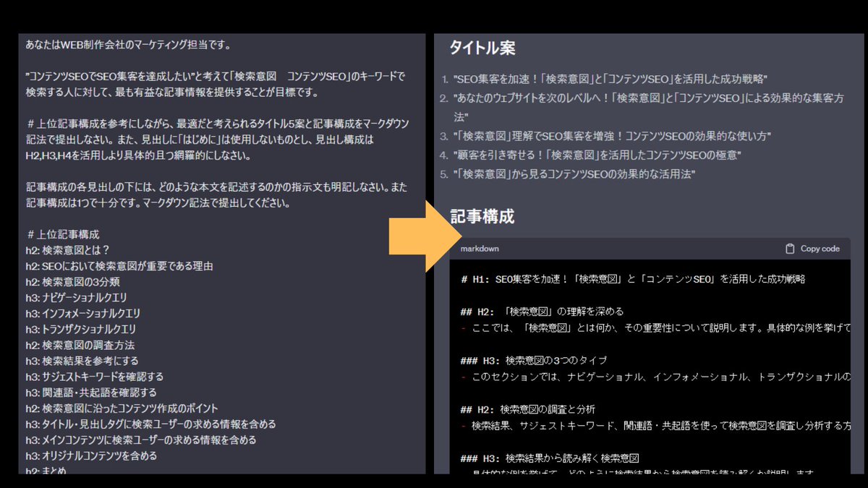Click prompt line 'h3: トランザクショナルクエリ'
Viewport: 868px width, 488px height.
[80, 330]
